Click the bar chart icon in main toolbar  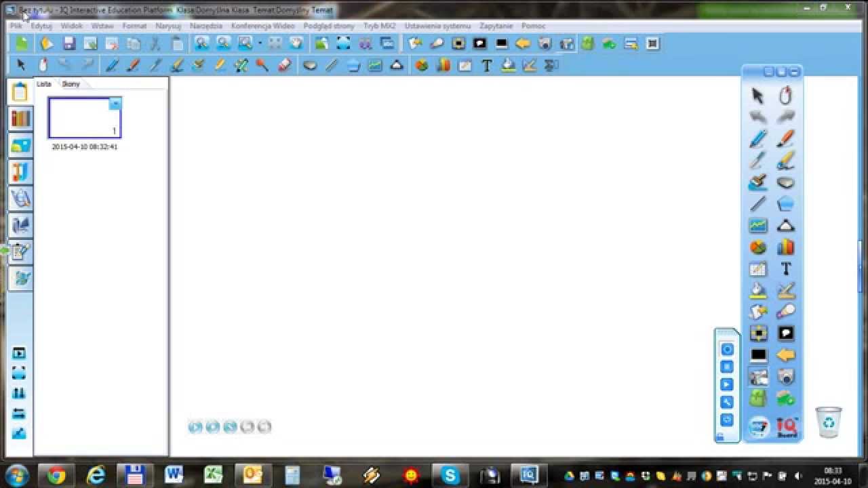[443, 65]
